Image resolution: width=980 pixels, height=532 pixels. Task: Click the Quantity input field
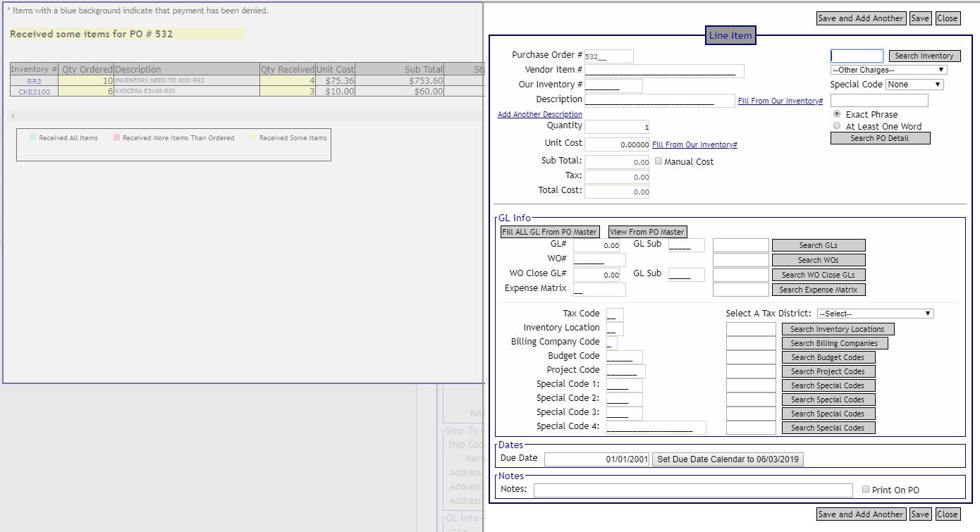click(617, 127)
